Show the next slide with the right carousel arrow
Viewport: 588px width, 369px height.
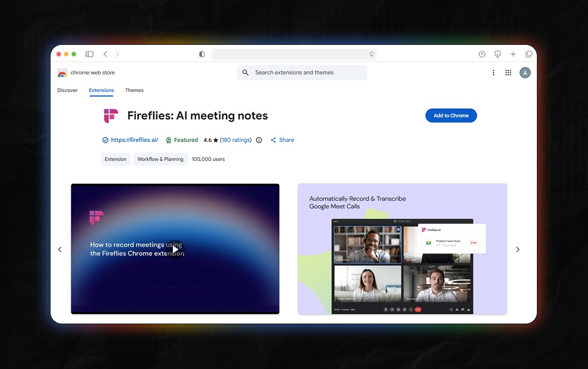click(517, 249)
